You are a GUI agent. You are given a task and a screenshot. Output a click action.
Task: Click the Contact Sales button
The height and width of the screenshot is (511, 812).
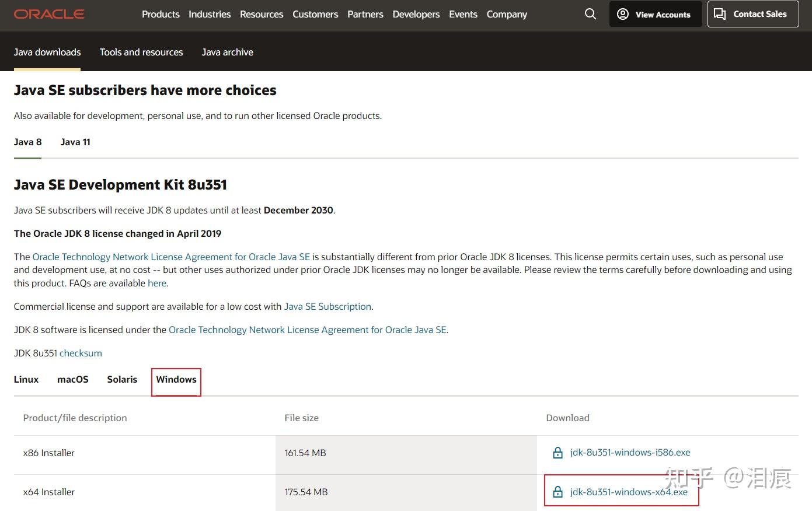(x=752, y=14)
